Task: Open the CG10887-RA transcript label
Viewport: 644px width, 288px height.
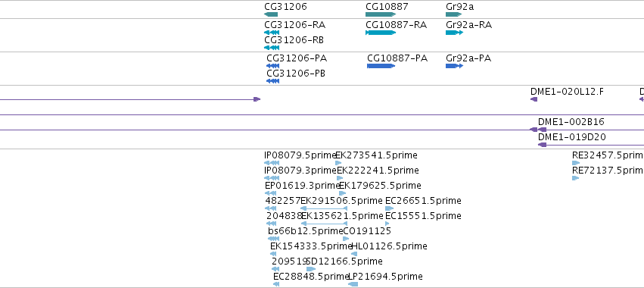Action: pyautogui.click(x=397, y=25)
